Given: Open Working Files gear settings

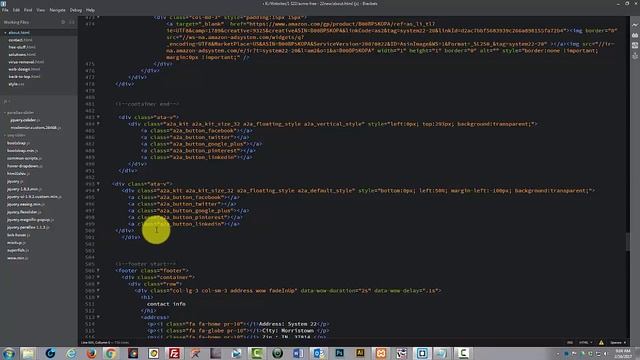Looking at the screenshot, I should (x=63, y=22).
